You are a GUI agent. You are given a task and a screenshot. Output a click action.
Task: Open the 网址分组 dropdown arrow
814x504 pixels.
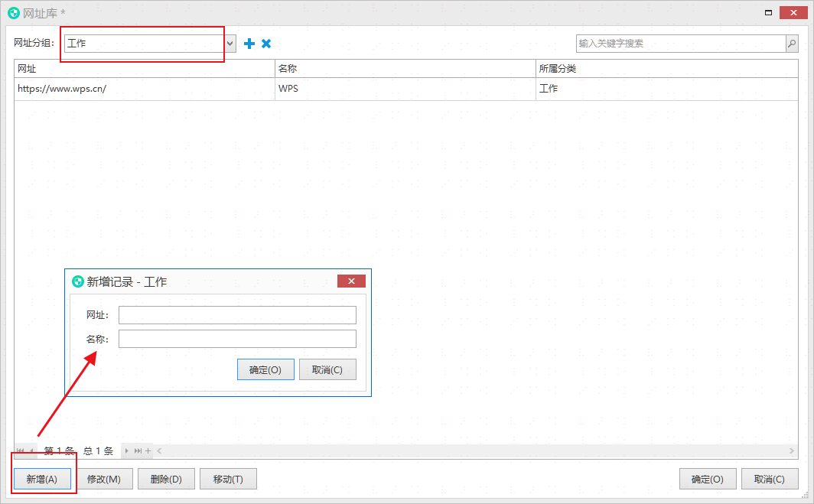[x=230, y=44]
